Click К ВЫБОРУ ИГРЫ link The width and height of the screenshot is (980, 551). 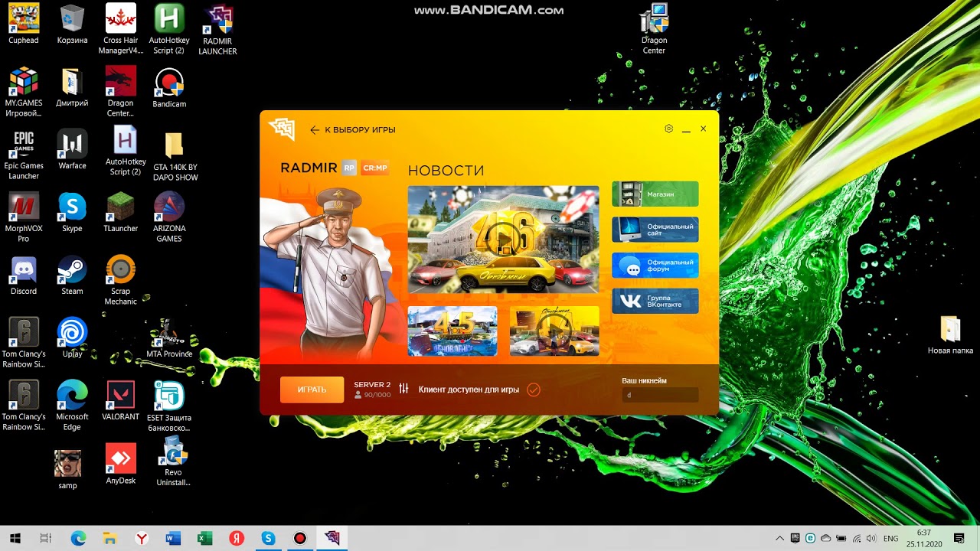[360, 130]
